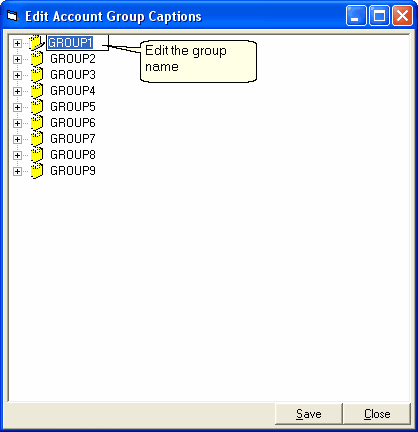Click the GROUP9 folder icon
Screen dimensions: 418x432
(37, 171)
